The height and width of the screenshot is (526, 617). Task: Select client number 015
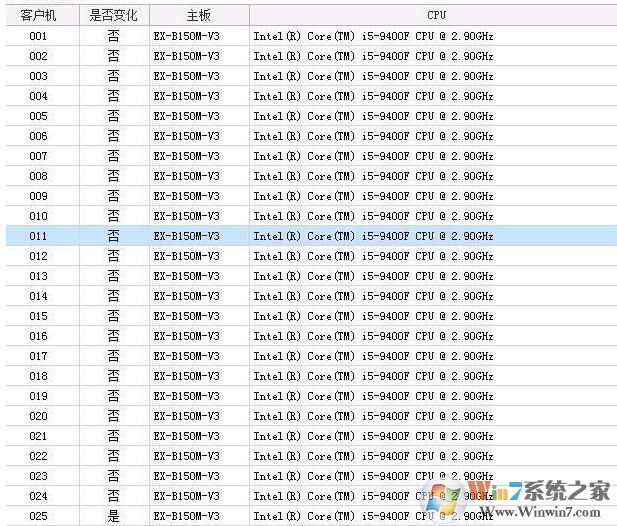[x=38, y=316]
